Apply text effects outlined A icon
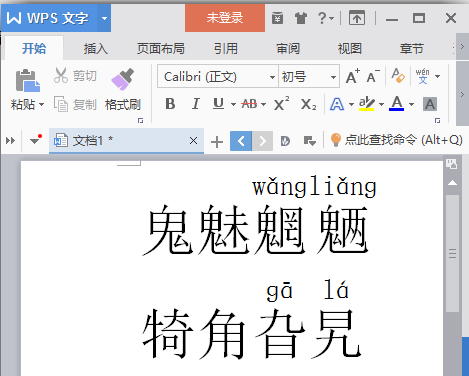This screenshot has height=376, width=469. [337, 104]
